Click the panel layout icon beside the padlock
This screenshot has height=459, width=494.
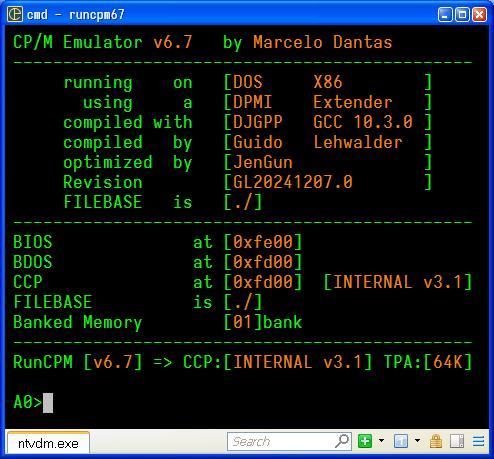pos(457,441)
